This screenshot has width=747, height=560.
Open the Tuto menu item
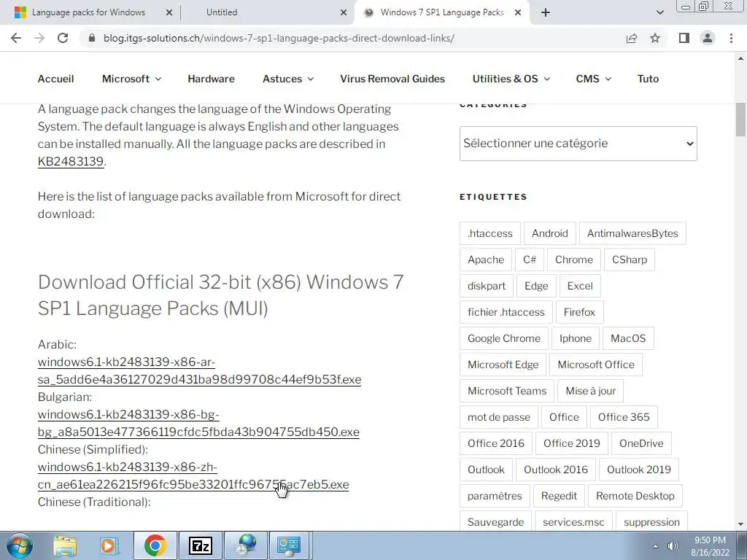[x=648, y=79]
